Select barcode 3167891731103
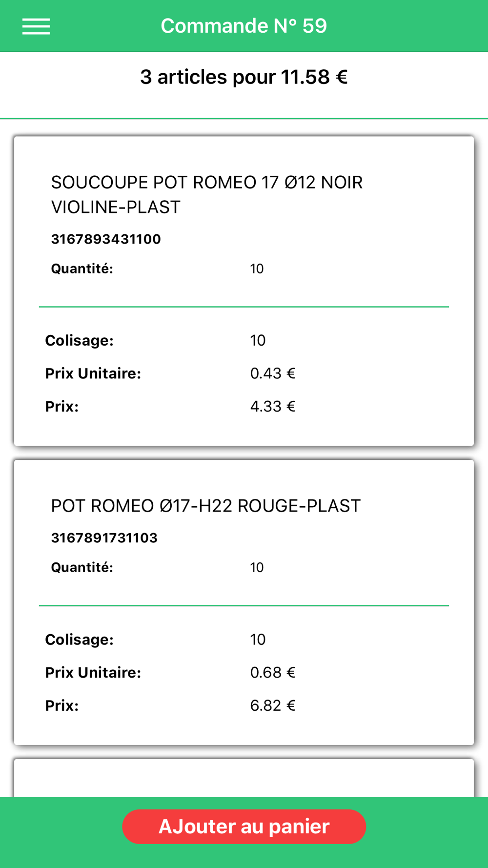 point(104,538)
